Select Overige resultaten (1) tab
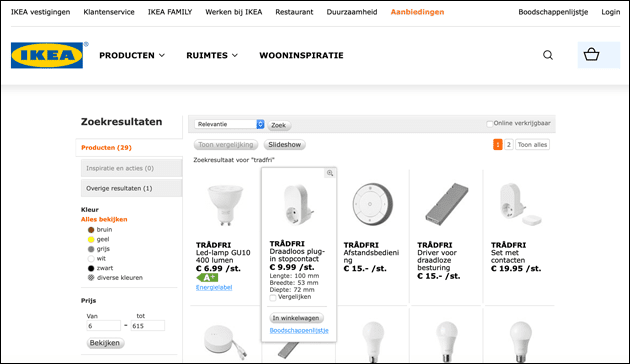Image resolution: width=630 pixels, height=364 pixels. pos(132,188)
